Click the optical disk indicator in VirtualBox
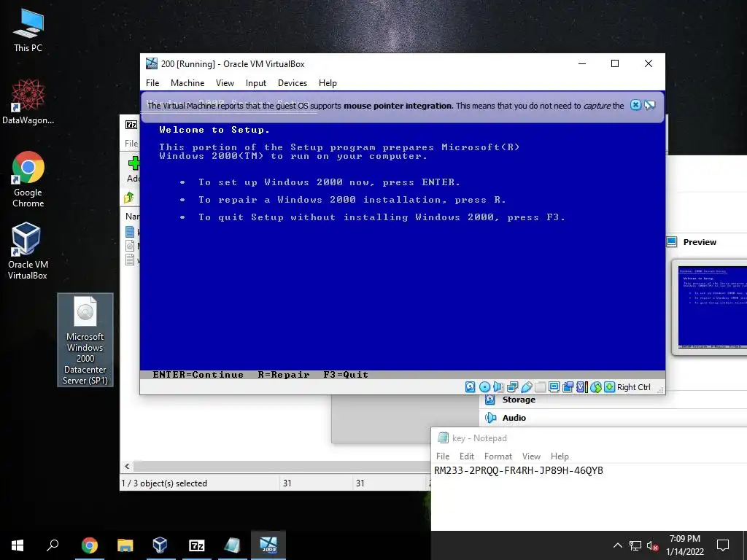The height and width of the screenshot is (560, 747). 484,387
